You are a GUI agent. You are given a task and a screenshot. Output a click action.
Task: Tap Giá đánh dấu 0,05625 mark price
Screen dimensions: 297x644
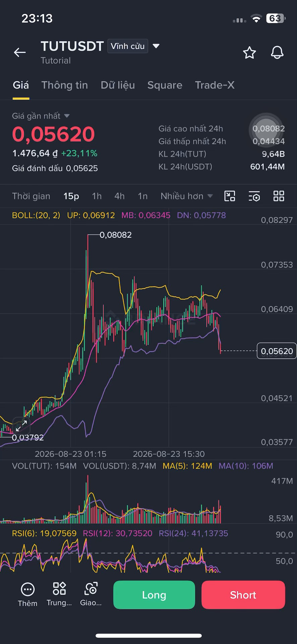(55, 168)
